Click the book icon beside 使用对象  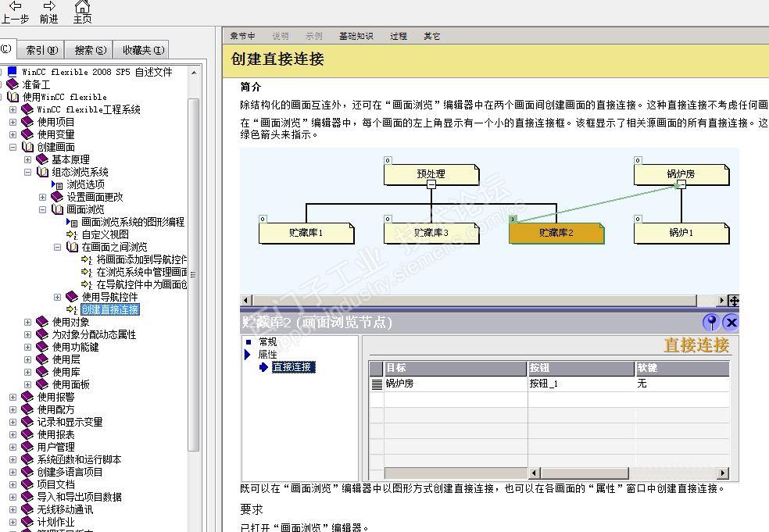[x=43, y=322]
